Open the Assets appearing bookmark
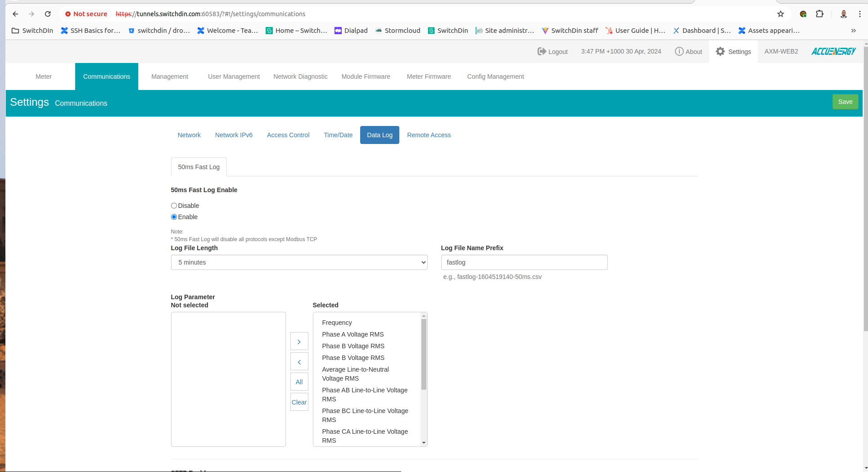 769,31
